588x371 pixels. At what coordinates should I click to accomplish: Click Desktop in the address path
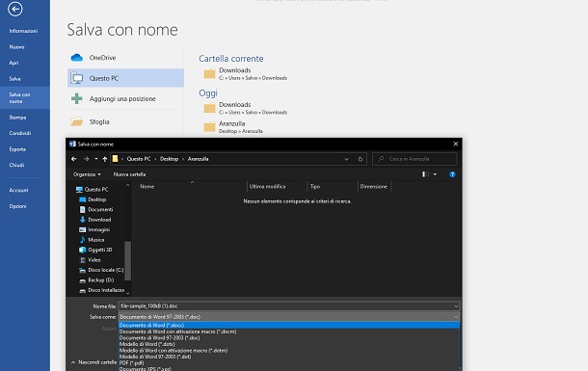[x=169, y=159]
